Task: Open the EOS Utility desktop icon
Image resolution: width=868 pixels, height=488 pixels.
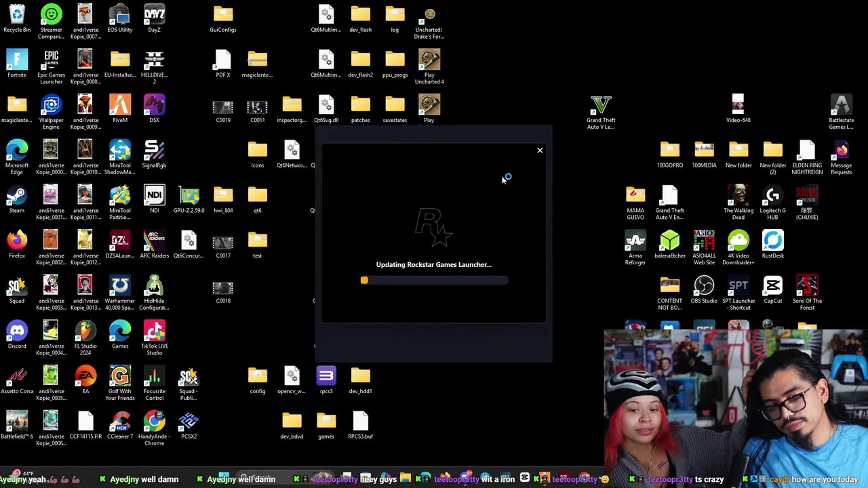Action: 120,18
